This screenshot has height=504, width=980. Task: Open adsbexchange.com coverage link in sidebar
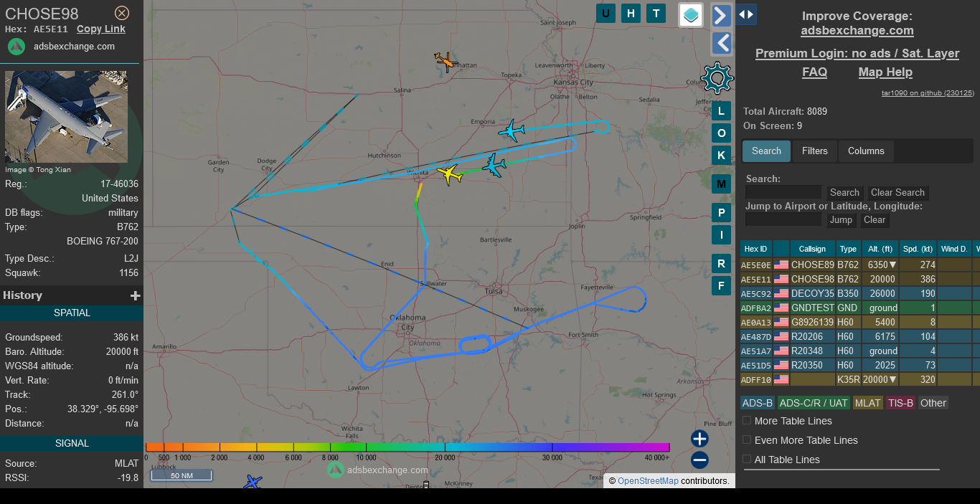(x=857, y=30)
